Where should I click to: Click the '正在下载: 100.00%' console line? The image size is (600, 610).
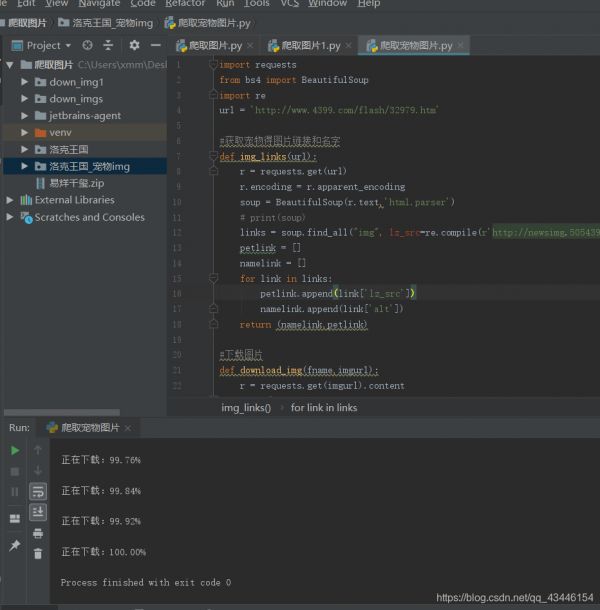pyautogui.click(x=103, y=552)
